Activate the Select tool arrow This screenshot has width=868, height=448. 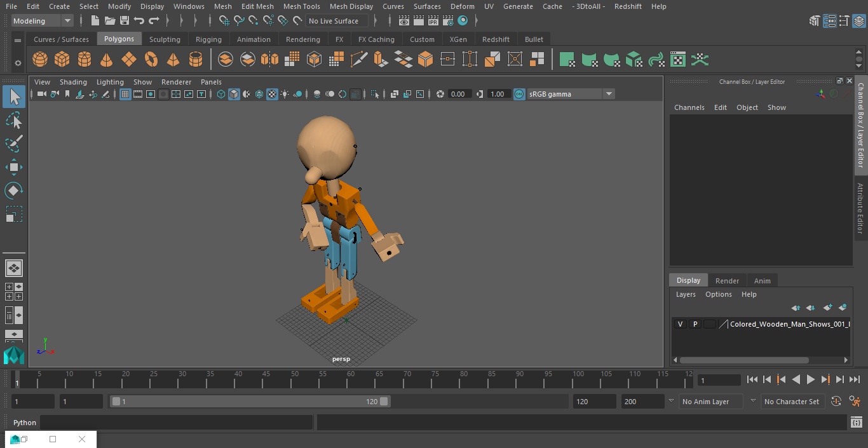coord(14,97)
